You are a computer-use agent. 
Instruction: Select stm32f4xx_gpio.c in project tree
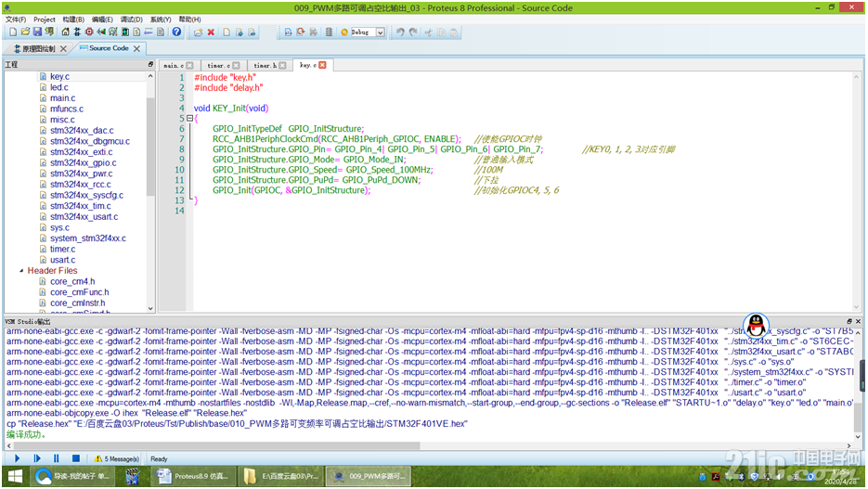(83, 162)
